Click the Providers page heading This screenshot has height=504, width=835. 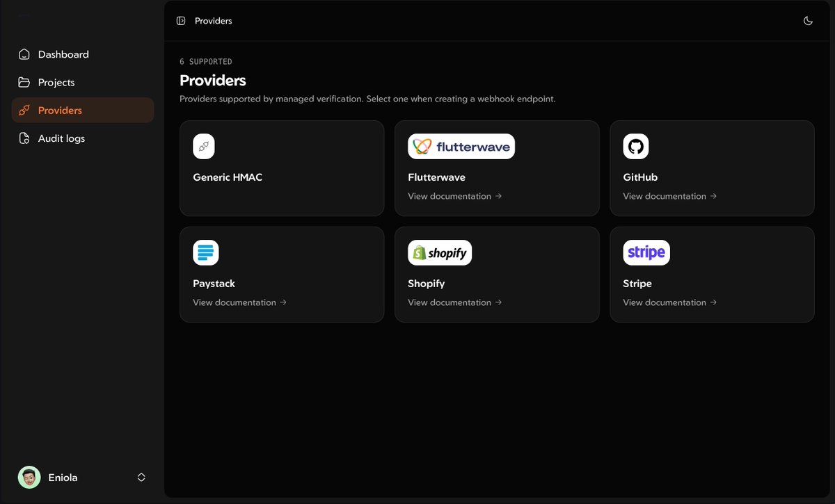coord(213,81)
